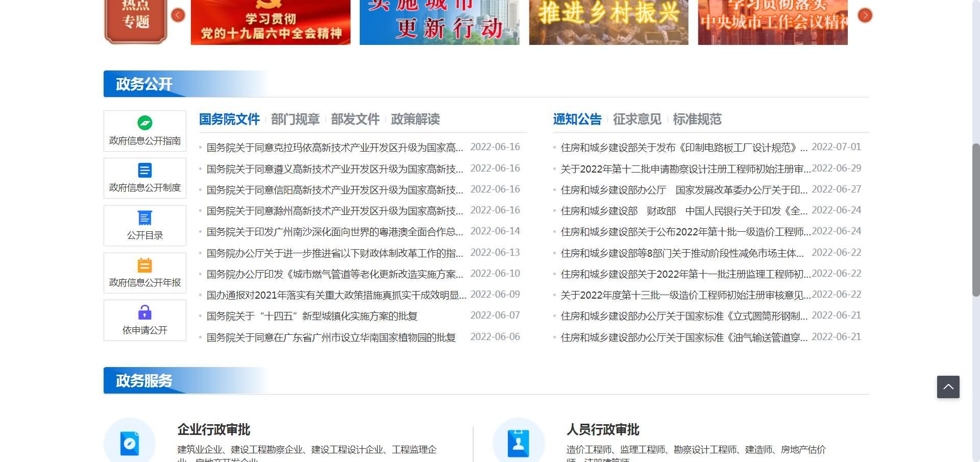This screenshot has width=980, height=462.
Task: Open 关于2022年度第十三批一级造价工程师 notice
Action: [x=685, y=295]
